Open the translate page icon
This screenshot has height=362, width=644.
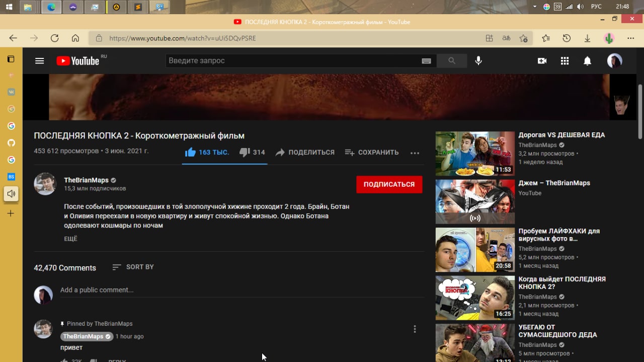pyautogui.click(x=506, y=38)
